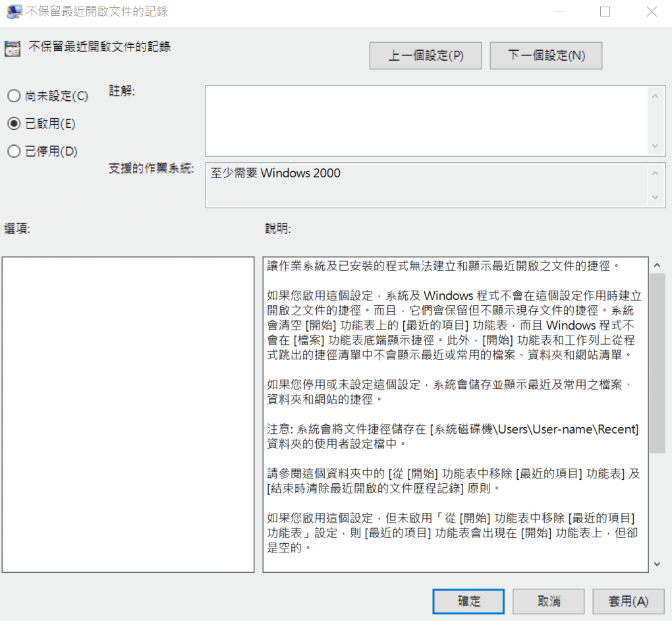Apply changes with 套用(A)
This screenshot has width=672, height=621.
(x=629, y=601)
